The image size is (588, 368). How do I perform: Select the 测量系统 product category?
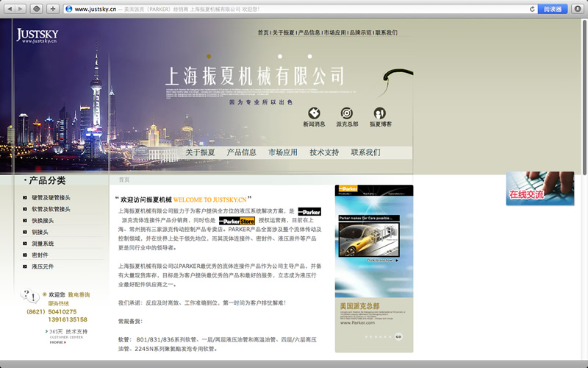tap(43, 244)
